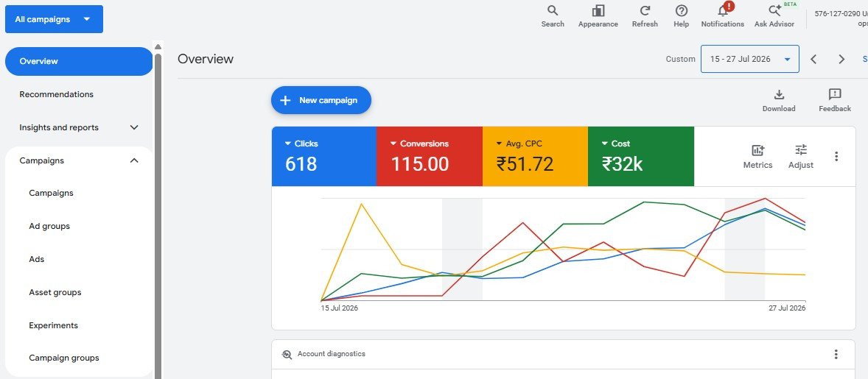Open the Adjust sliders icon
The width and height of the screenshot is (868, 379).
pyautogui.click(x=801, y=149)
